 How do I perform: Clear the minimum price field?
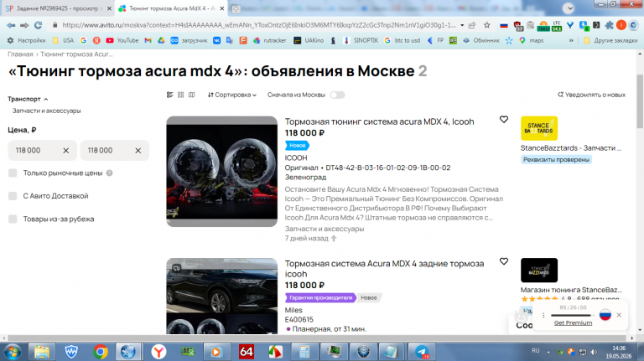[65, 151]
